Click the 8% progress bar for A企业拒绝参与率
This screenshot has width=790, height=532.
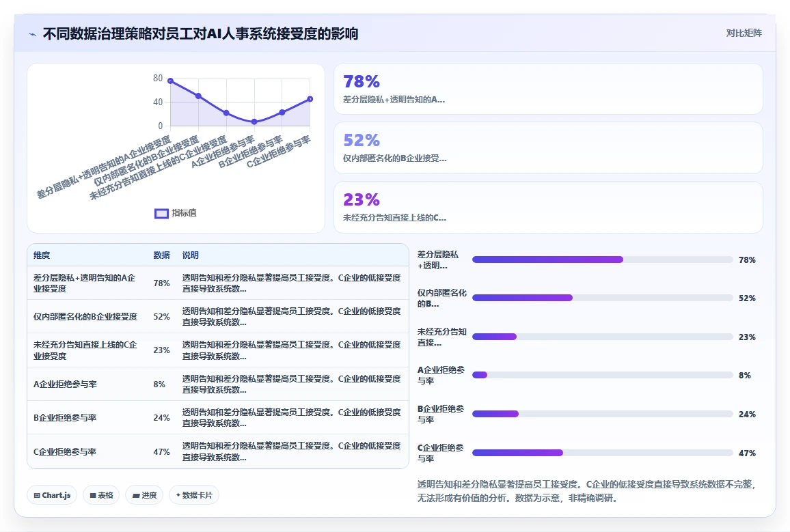602,375
